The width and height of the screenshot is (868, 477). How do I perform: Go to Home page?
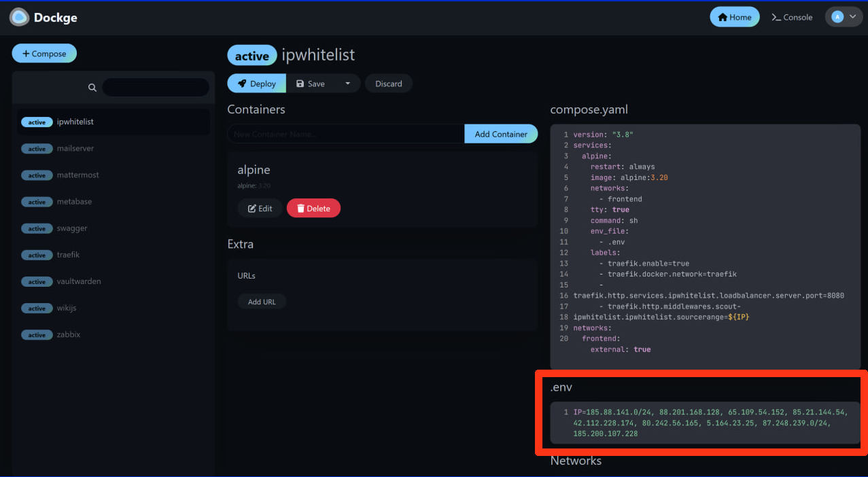click(734, 17)
